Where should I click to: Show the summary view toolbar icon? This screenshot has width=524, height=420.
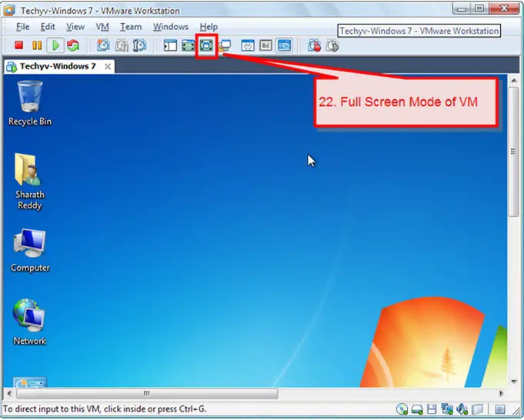[x=248, y=45]
